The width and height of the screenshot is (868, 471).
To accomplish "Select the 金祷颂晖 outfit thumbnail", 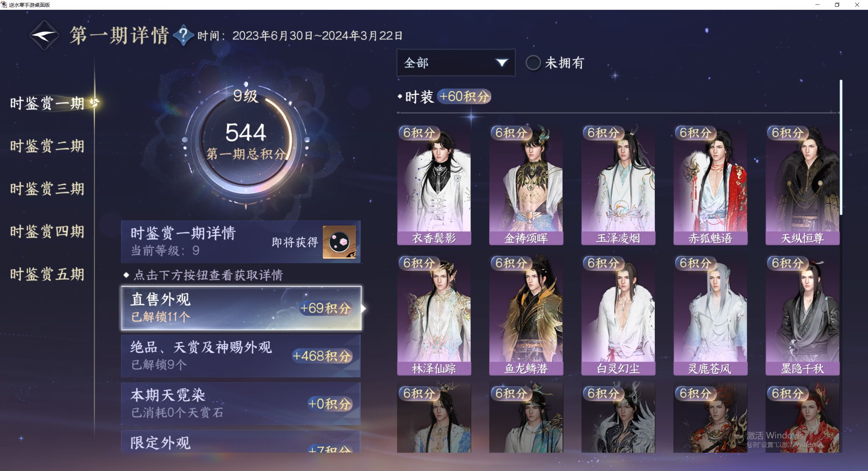I will 526,185.
